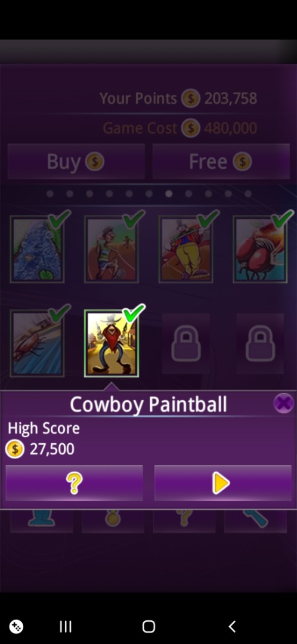297x644 pixels.
Task: Select the running man game thumbnail
Action: pos(112,249)
